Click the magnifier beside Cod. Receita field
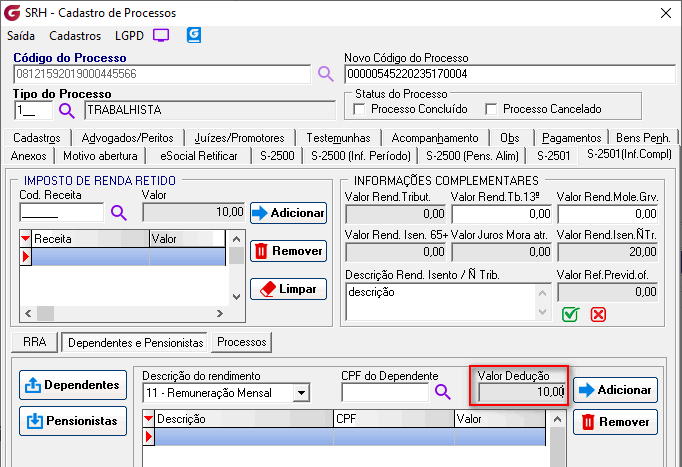Viewport: 682px width, 467px height. point(119,212)
